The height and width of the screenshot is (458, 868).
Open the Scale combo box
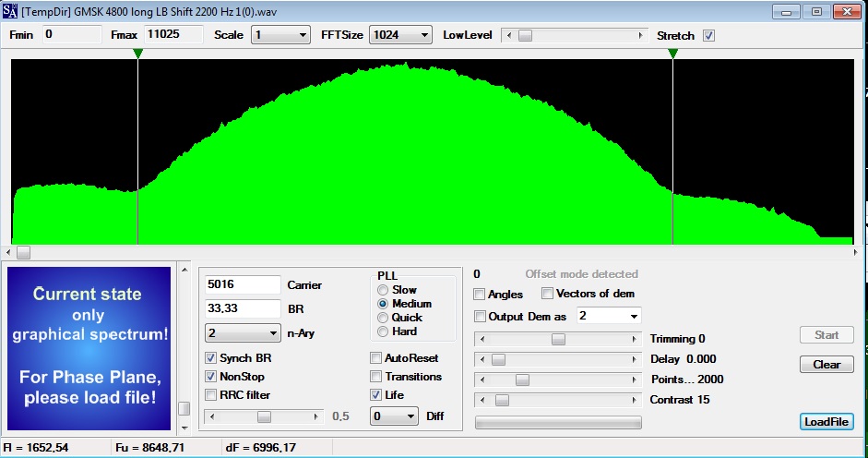click(280, 35)
